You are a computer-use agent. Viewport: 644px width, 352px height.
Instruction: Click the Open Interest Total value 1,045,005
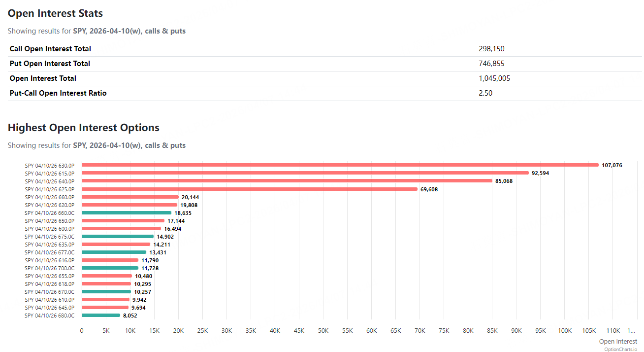494,78
